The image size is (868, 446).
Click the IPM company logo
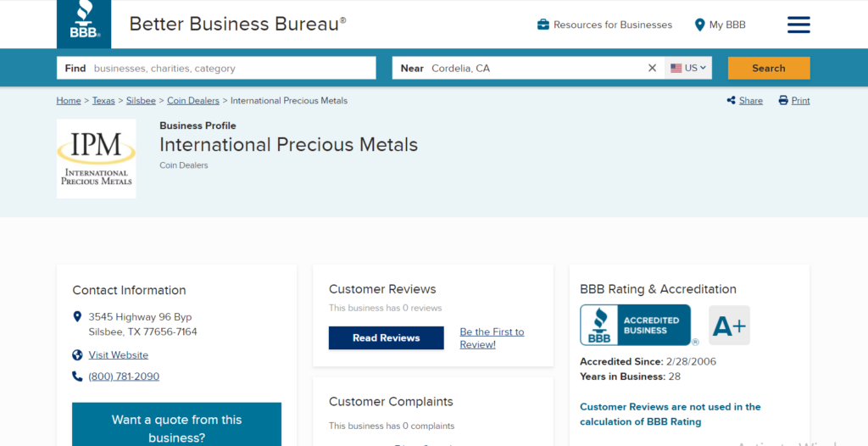[97, 159]
